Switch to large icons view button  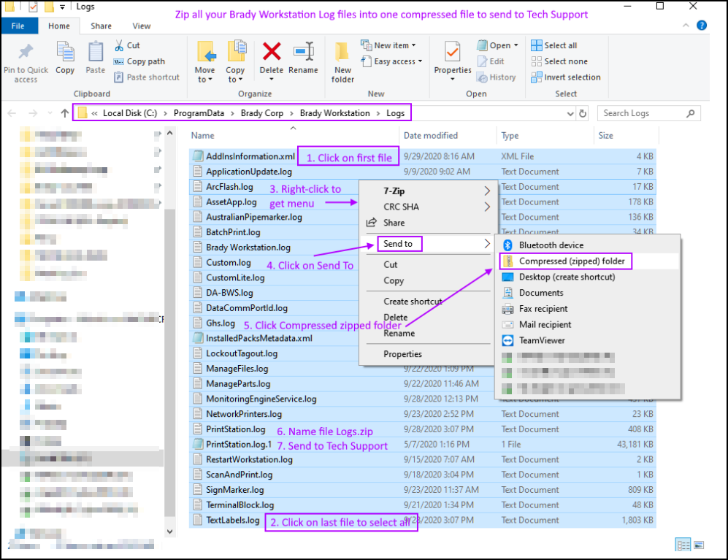point(699,545)
